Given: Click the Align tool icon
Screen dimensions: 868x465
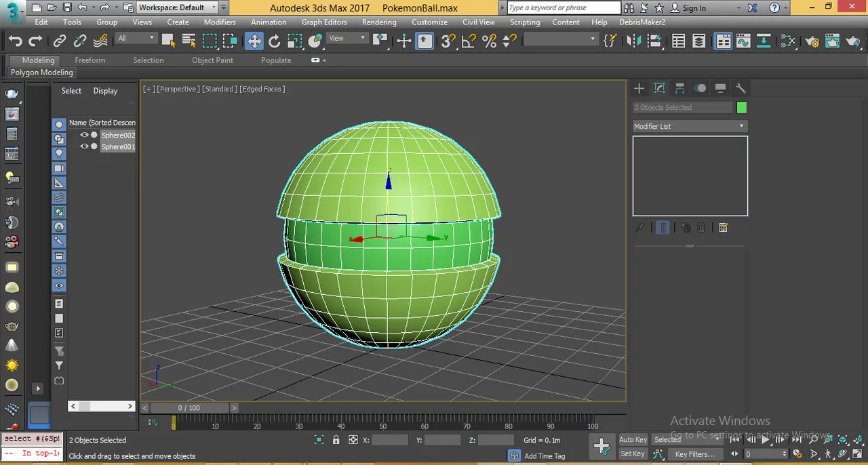Looking at the screenshot, I should pyautogui.click(x=654, y=41).
